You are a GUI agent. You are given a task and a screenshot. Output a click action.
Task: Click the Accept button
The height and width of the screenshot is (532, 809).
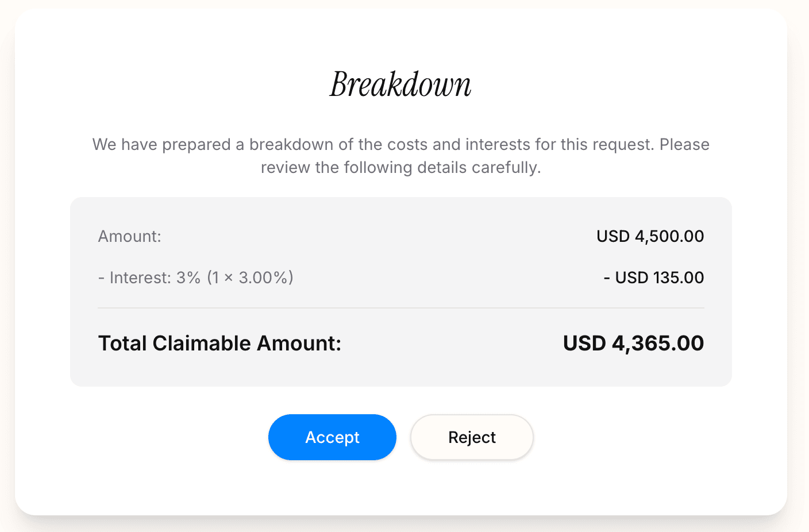[332, 437]
